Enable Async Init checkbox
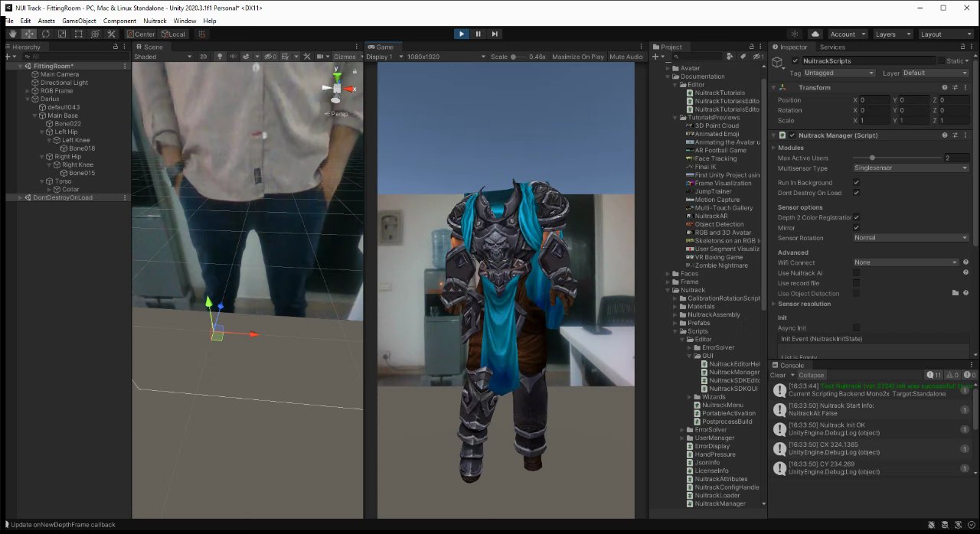Image resolution: width=980 pixels, height=534 pixels. pos(856,327)
